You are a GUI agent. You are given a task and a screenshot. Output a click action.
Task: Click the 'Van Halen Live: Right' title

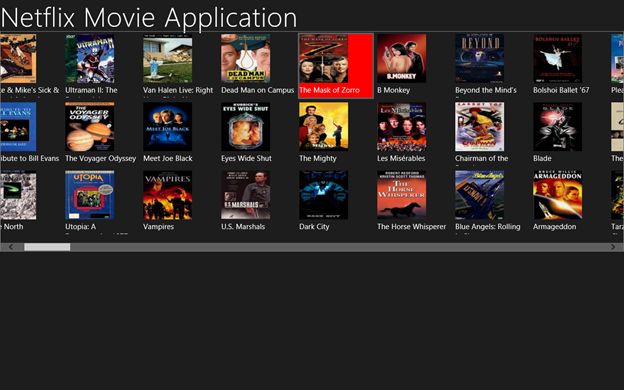[178, 90]
